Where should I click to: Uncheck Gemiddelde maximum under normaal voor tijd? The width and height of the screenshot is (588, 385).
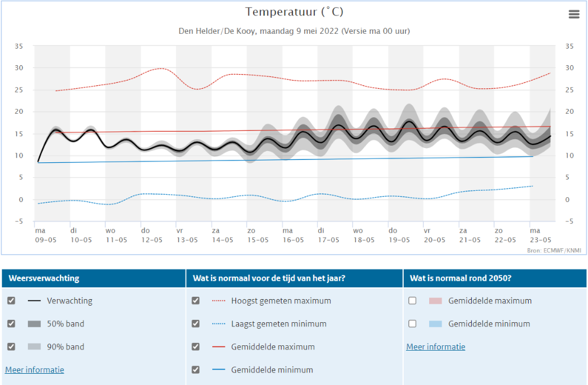pos(196,347)
